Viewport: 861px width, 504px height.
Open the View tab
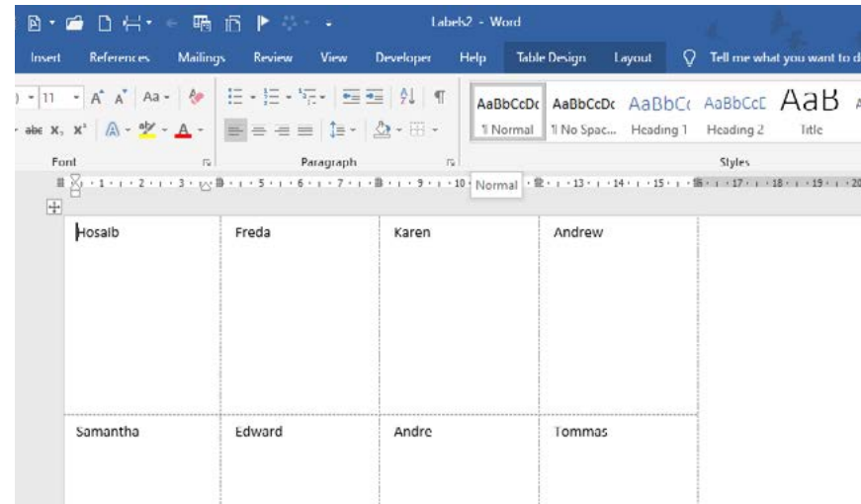tap(333, 57)
